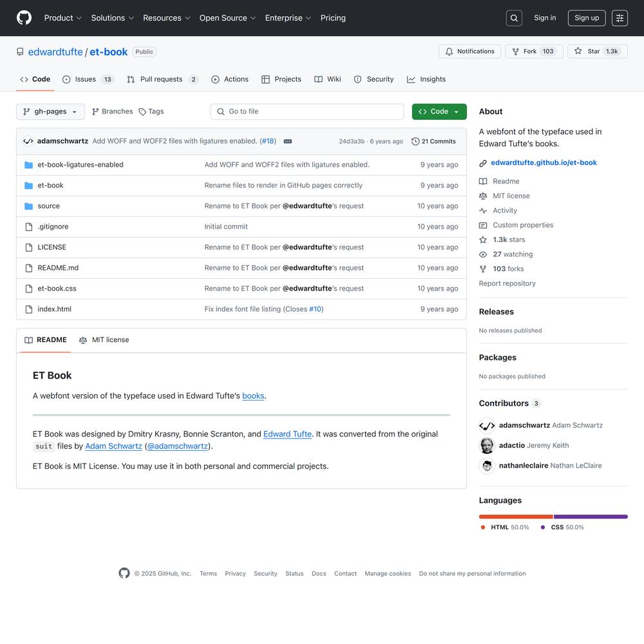Open the Actions tab
644x644 pixels.
230,79
